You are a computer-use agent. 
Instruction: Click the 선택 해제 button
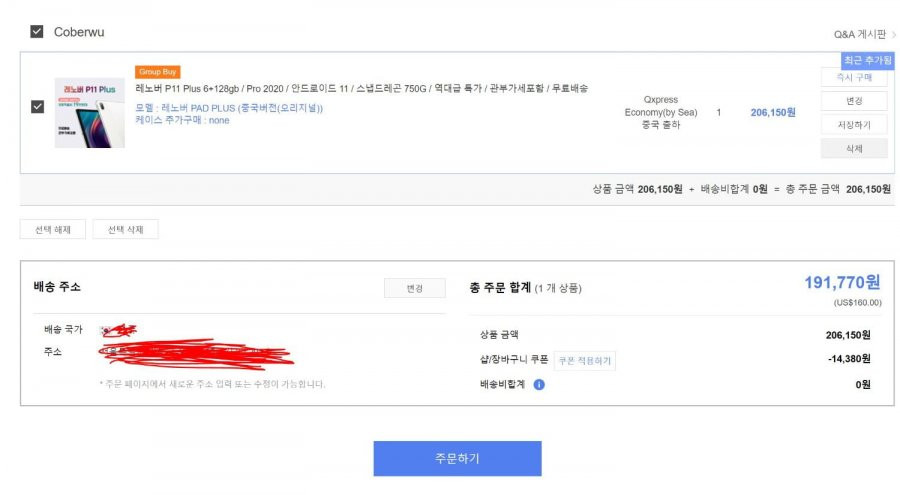click(53, 229)
